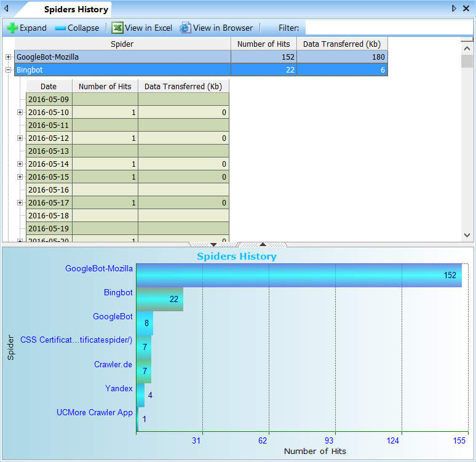This screenshot has width=476, height=462.
Task: Click the Bingbot chart bar
Action: pos(160,299)
